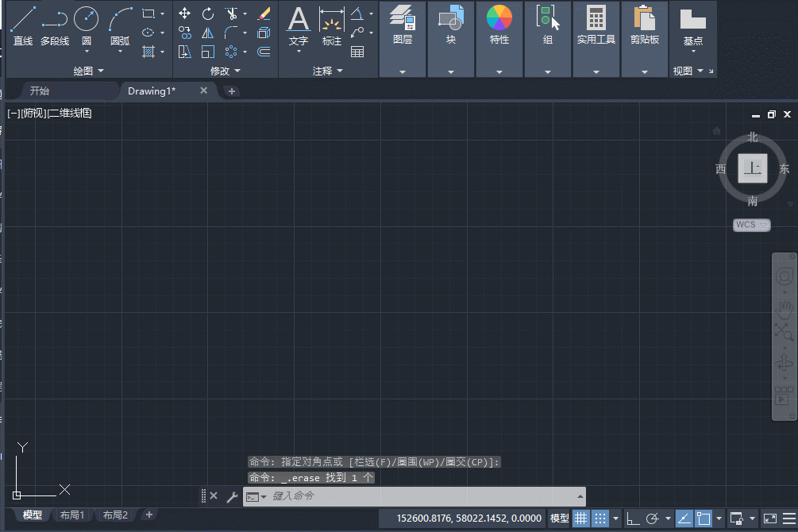The height and width of the screenshot is (532, 798).
Task: Open command line customize wrench
Action: [232, 496]
